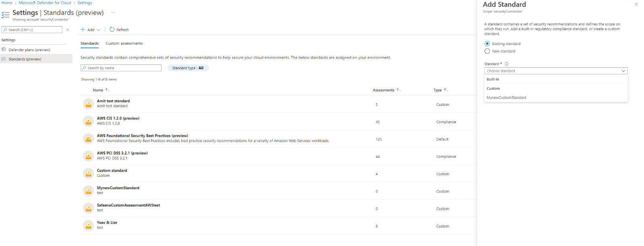Click the icon of the MynewCustomStandard table row
This screenshot has width=644, height=246.
click(88, 190)
